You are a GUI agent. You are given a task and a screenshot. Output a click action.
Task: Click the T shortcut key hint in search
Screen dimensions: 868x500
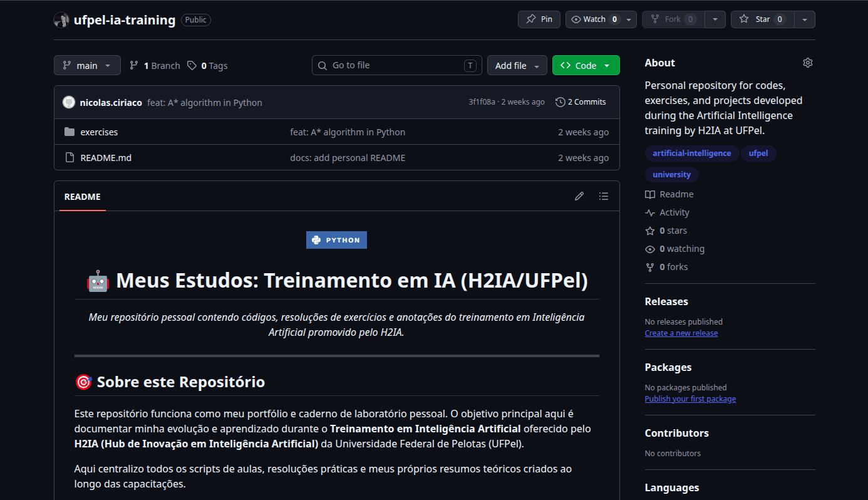point(470,65)
